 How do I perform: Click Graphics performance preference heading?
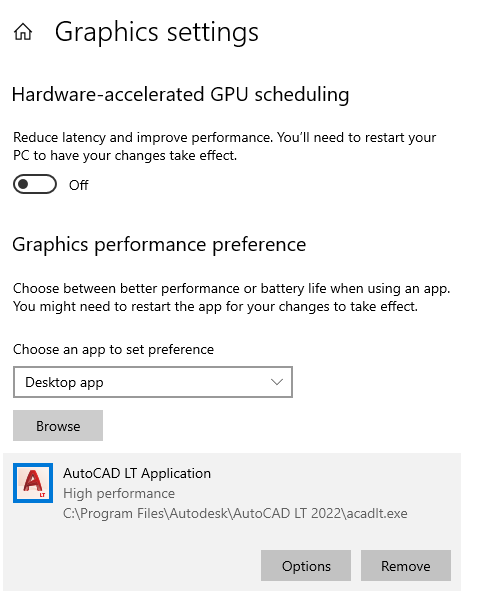159,245
